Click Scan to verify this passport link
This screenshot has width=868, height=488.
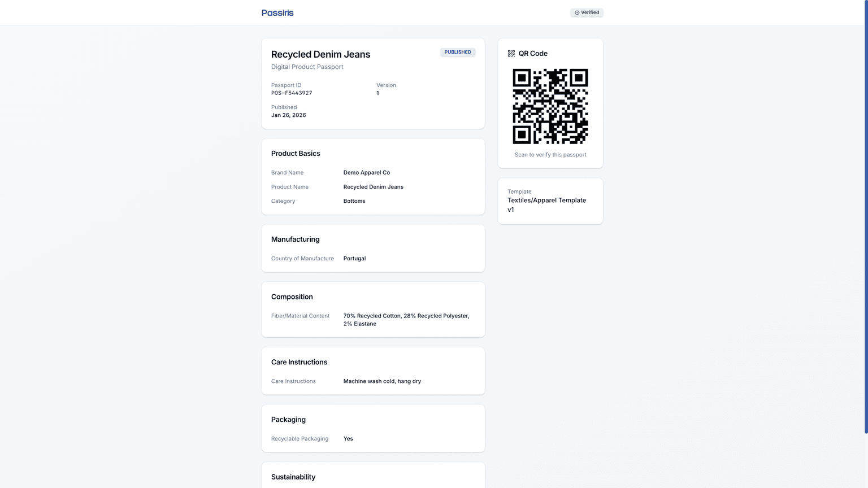point(550,154)
